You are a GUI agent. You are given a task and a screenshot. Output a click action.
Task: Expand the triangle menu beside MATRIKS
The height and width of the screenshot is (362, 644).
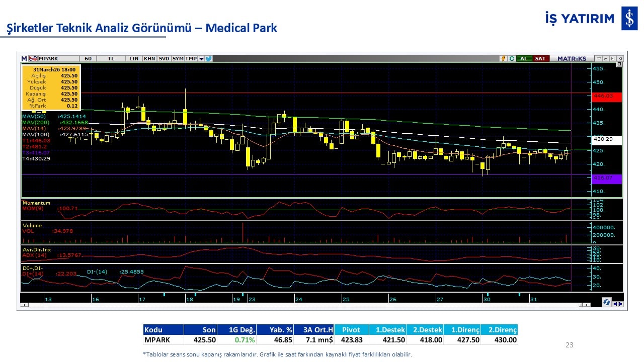[x=599, y=59]
